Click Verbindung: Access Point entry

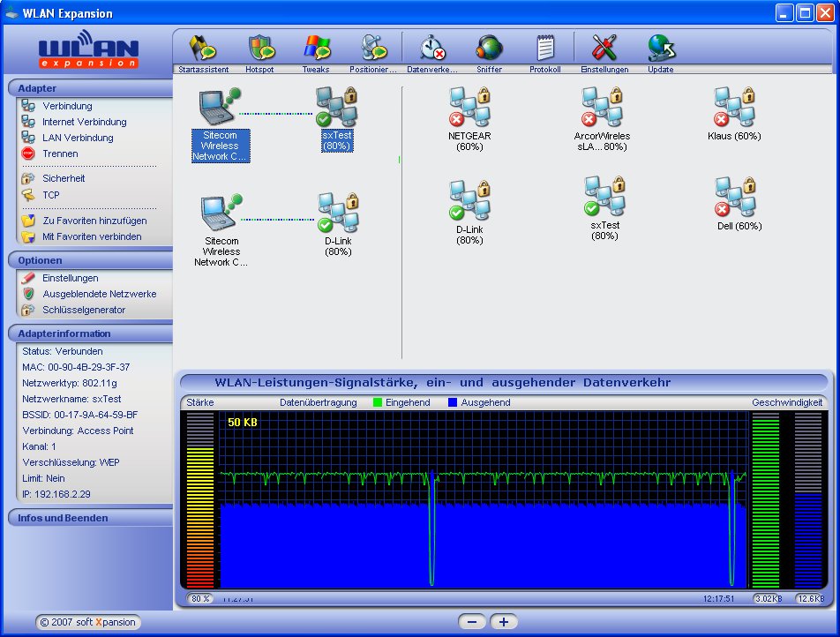click(79, 431)
